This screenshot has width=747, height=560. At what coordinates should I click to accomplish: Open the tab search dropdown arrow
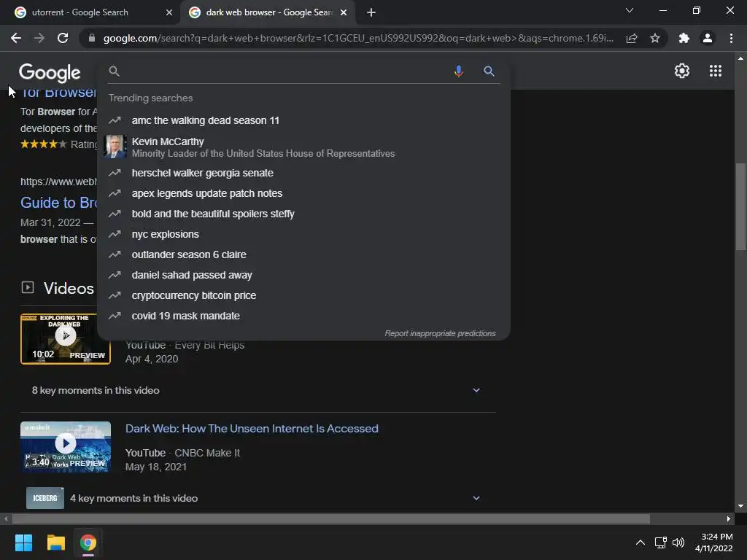630,10
